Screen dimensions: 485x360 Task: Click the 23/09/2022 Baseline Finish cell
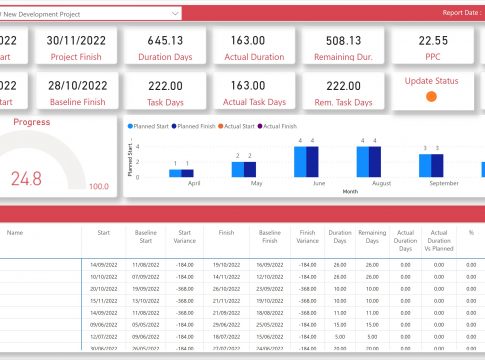tap(270, 289)
